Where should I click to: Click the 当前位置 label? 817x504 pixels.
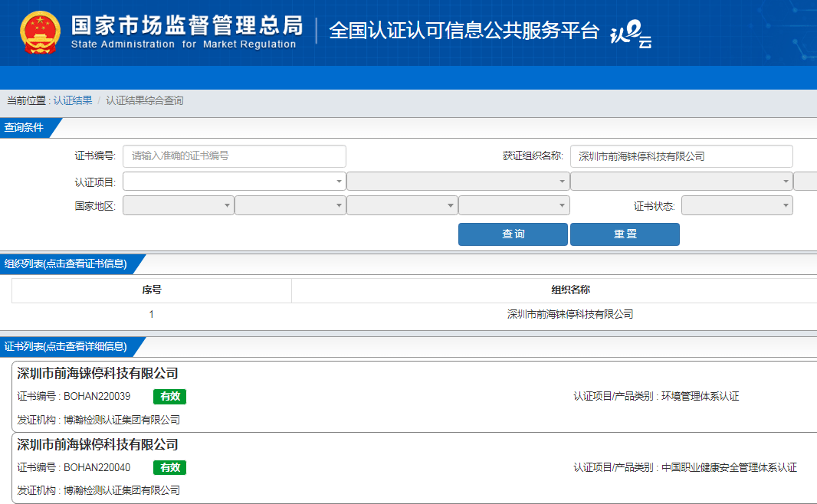point(26,100)
